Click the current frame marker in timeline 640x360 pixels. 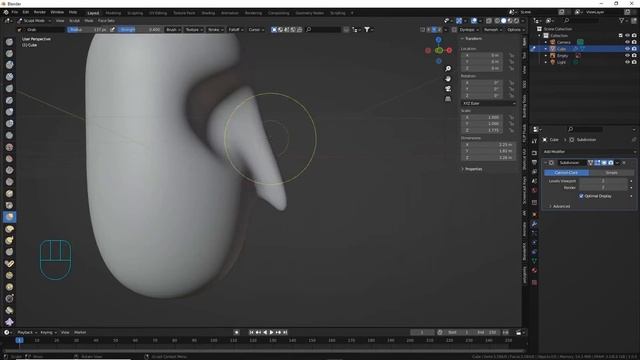click(x=19, y=340)
